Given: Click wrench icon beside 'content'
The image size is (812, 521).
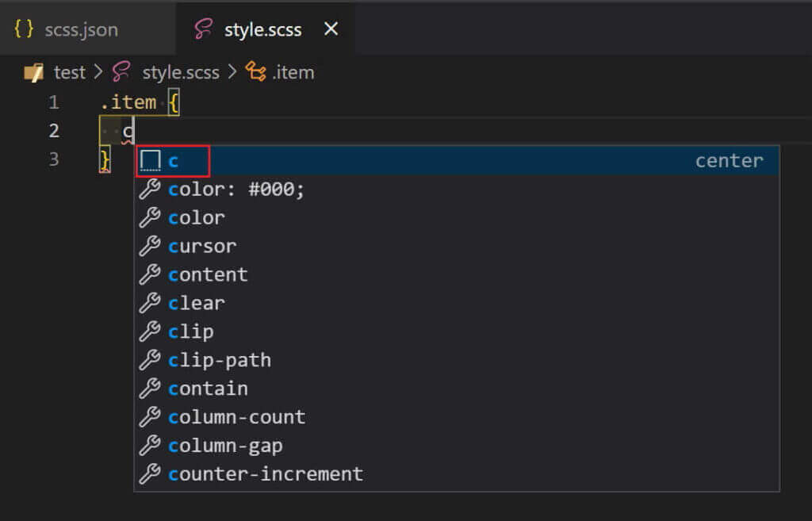Looking at the screenshot, I should click(150, 274).
